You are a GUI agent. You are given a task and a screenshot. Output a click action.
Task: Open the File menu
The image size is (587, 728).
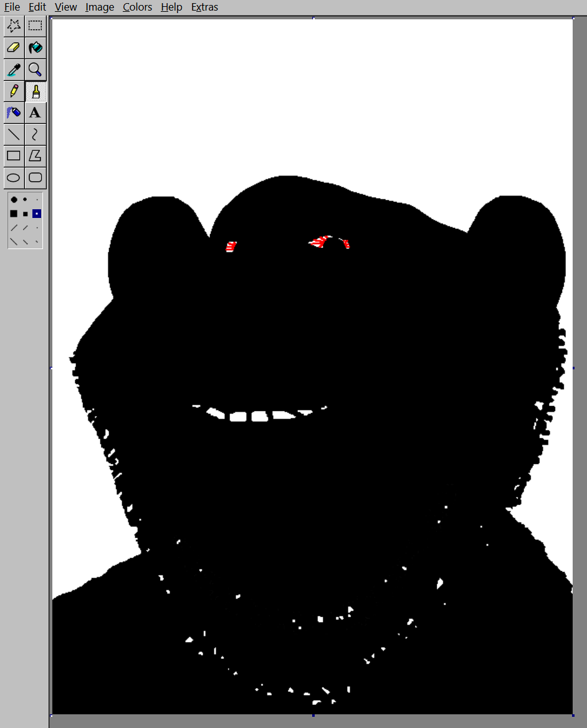pyautogui.click(x=12, y=7)
